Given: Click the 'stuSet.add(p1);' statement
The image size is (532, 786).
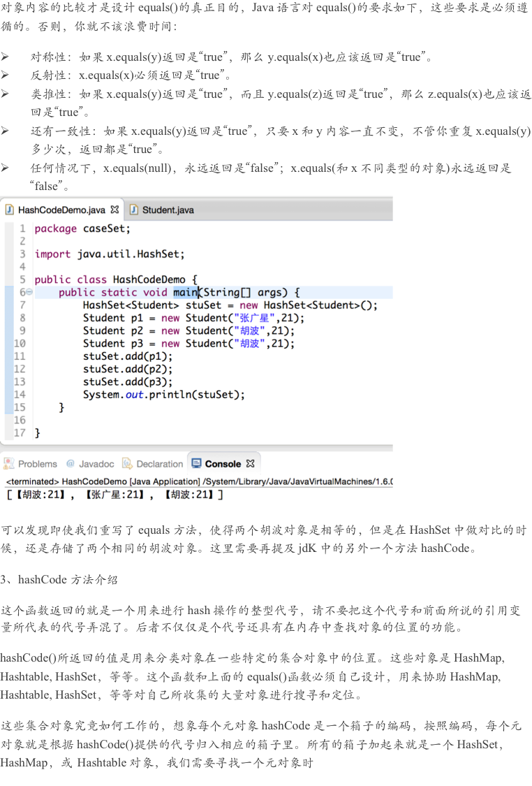Looking at the screenshot, I should click(x=127, y=356).
